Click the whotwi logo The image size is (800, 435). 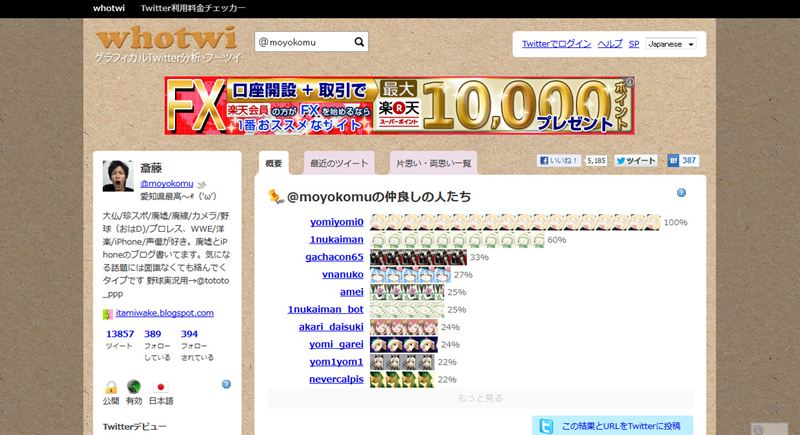click(x=167, y=38)
